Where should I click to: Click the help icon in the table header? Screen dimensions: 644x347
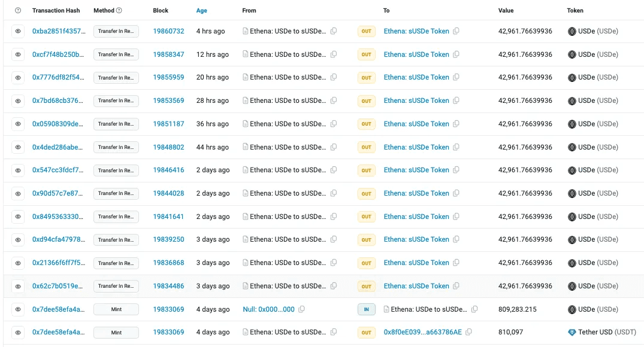[18, 11]
